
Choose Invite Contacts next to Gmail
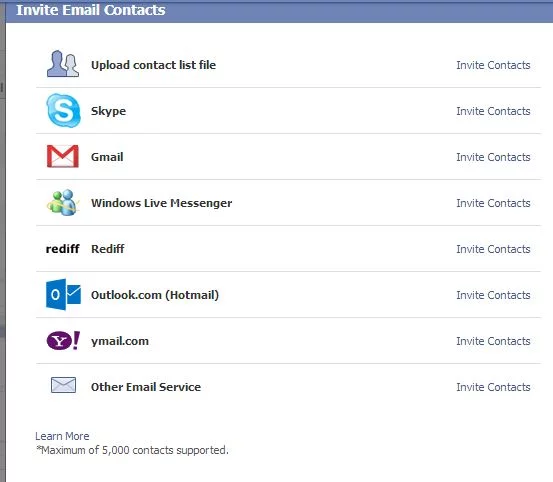tap(493, 157)
